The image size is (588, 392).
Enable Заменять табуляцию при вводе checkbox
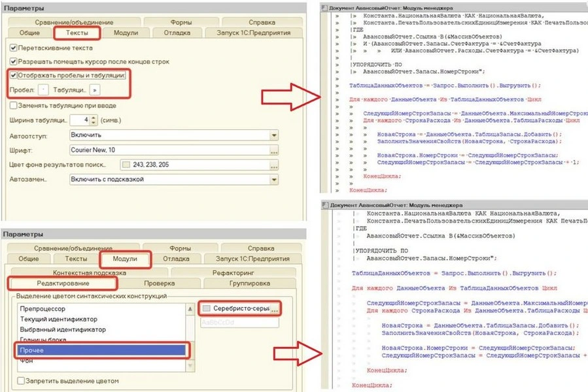pyautogui.click(x=14, y=105)
